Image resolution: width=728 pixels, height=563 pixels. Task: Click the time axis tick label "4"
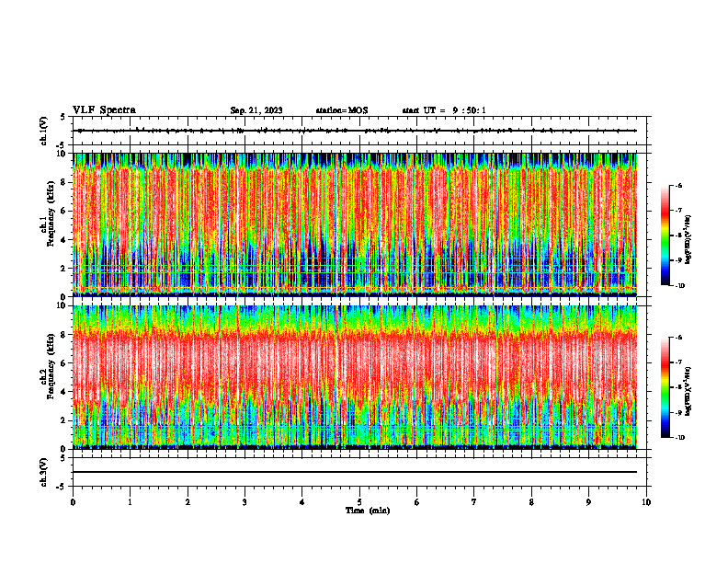[x=302, y=502]
